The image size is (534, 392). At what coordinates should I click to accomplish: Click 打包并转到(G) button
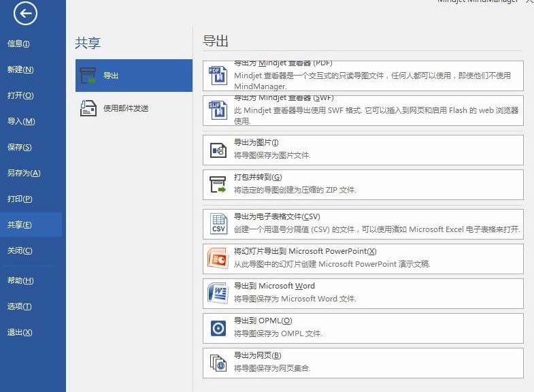pyautogui.click(x=363, y=185)
